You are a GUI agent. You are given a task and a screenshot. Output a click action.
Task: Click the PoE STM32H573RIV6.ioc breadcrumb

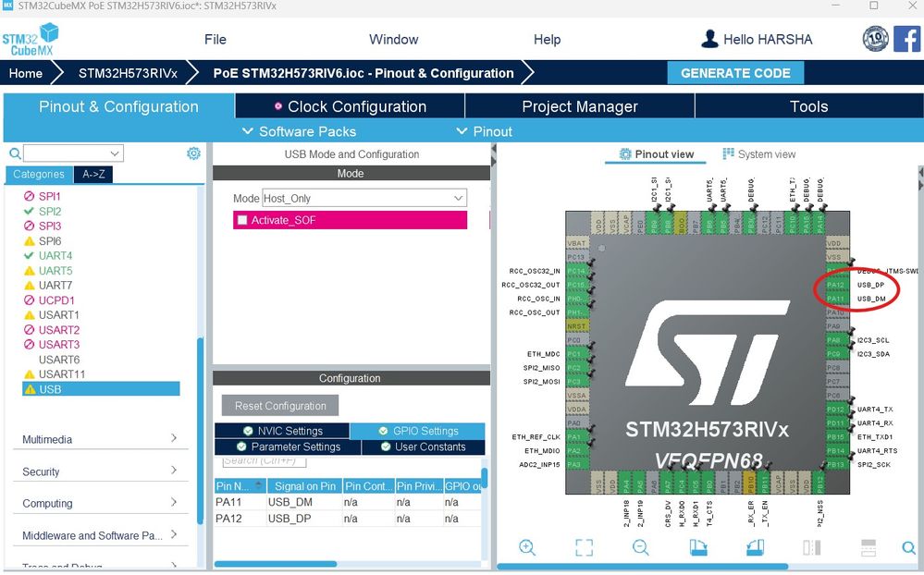pos(363,73)
